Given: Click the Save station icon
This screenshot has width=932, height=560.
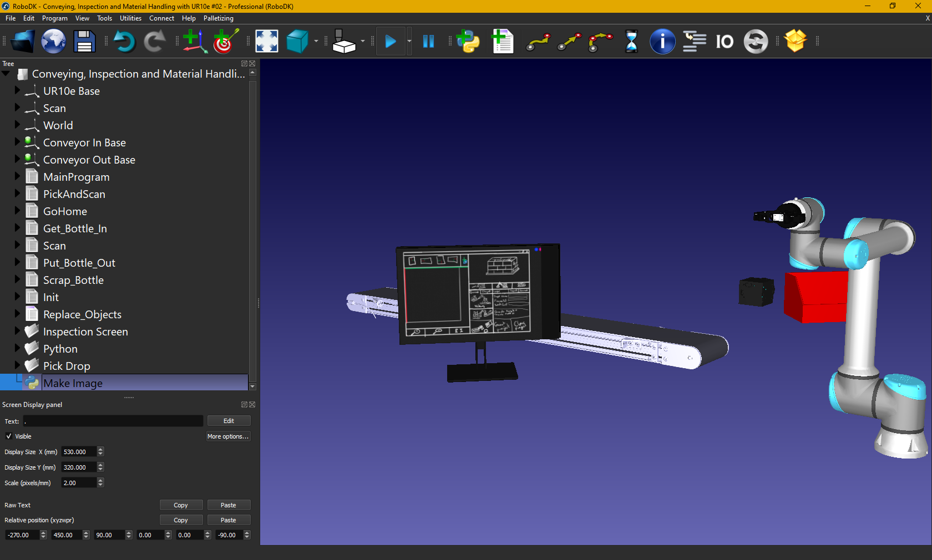Looking at the screenshot, I should click(x=84, y=42).
